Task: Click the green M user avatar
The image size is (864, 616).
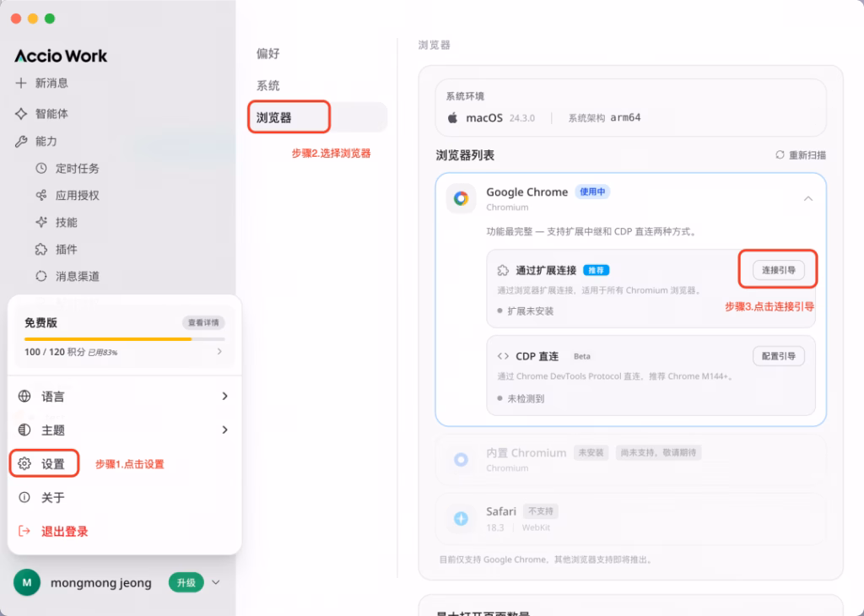Action: (x=27, y=582)
